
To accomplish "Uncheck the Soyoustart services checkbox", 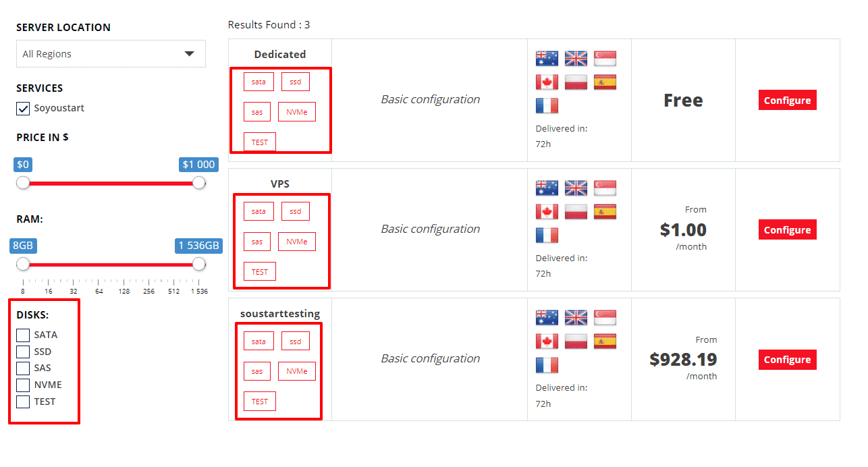I will pos(23,109).
